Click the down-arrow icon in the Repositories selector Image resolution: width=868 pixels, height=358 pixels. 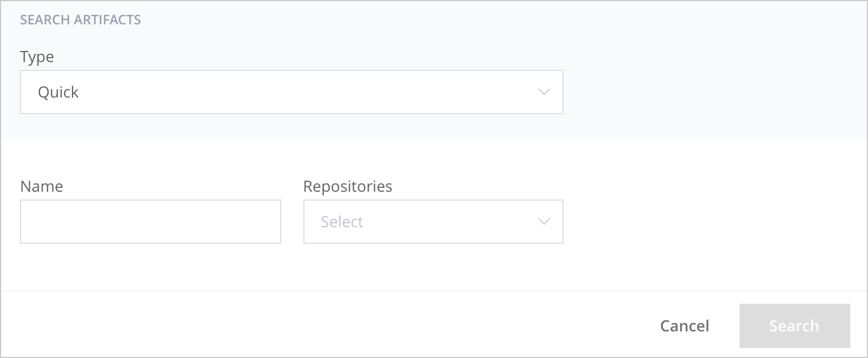[x=543, y=222]
